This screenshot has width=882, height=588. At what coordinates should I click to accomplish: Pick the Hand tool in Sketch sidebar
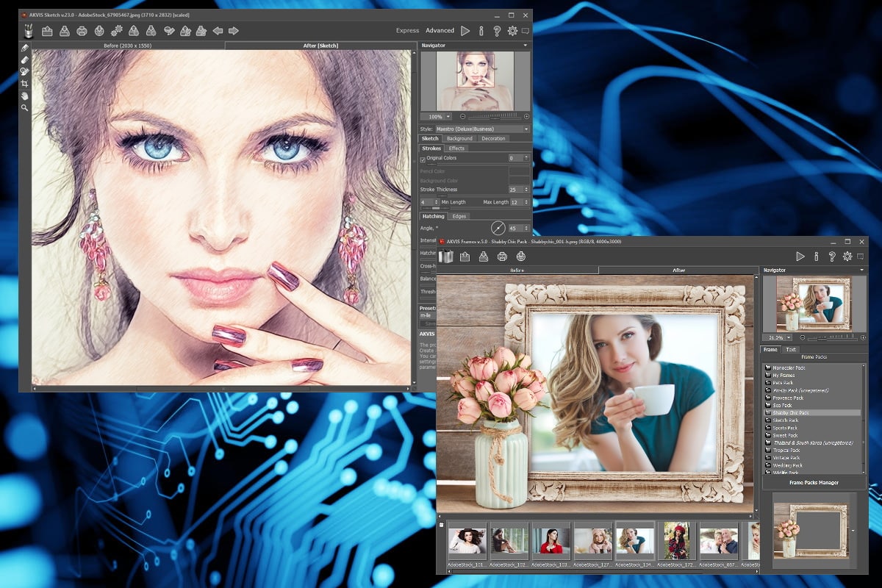[24, 96]
